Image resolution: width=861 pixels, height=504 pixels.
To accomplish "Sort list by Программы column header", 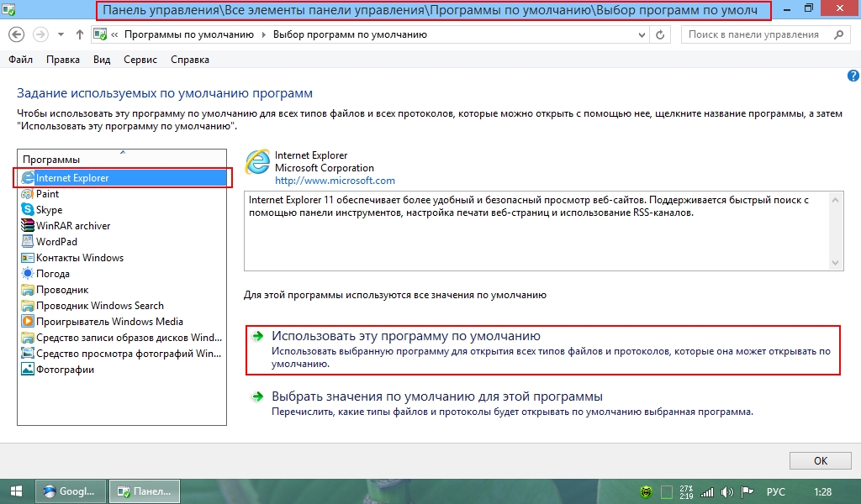I will 122,159.
